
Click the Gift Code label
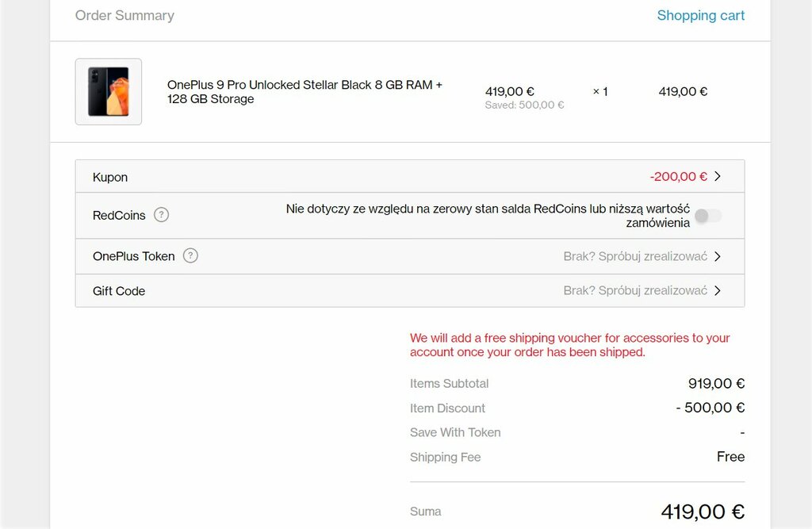[119, 291]
